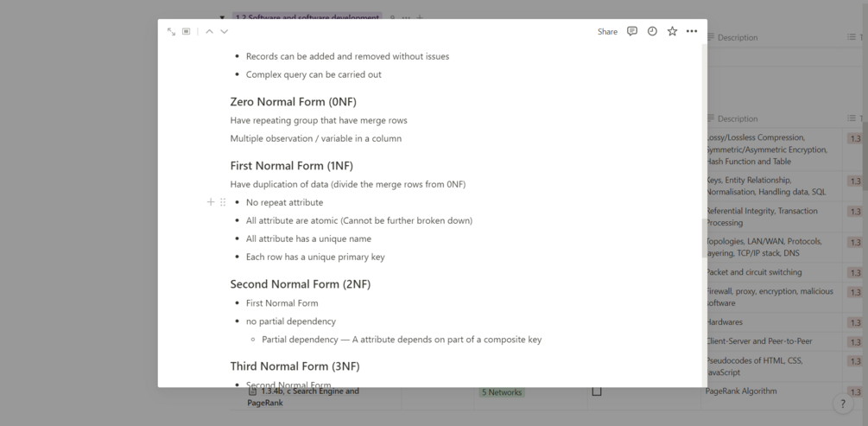Switch peek mode using the layout icon
The height and width of the screenshot is (426, 868).
(x=187, y=32)
